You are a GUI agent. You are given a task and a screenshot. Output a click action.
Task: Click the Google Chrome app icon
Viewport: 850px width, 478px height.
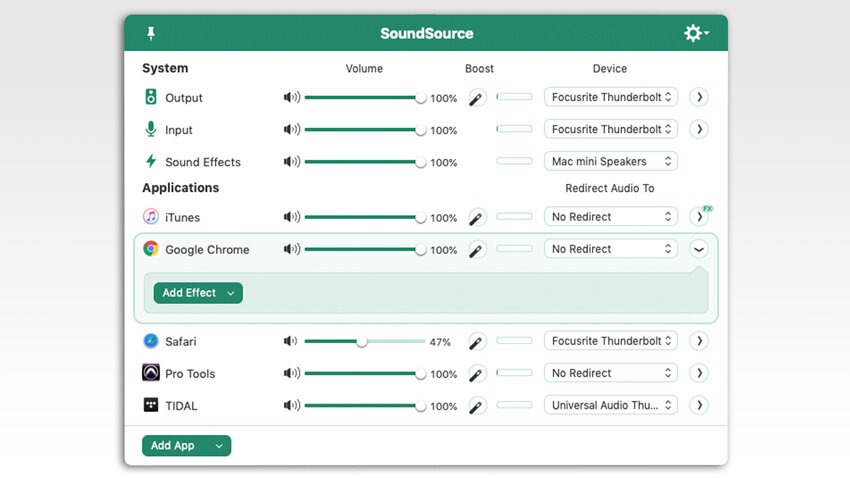pyautogui.click(x=151, y=249)
